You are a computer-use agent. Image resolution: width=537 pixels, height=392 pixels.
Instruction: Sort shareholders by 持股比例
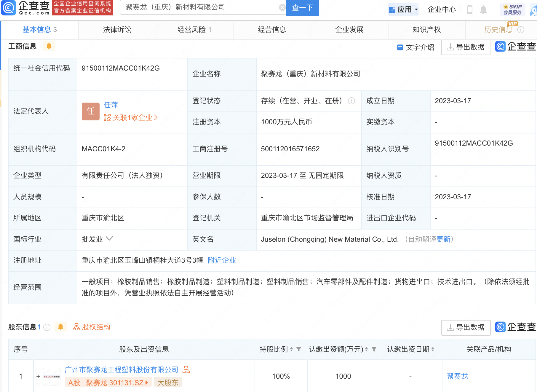click(x=291, y=349)
